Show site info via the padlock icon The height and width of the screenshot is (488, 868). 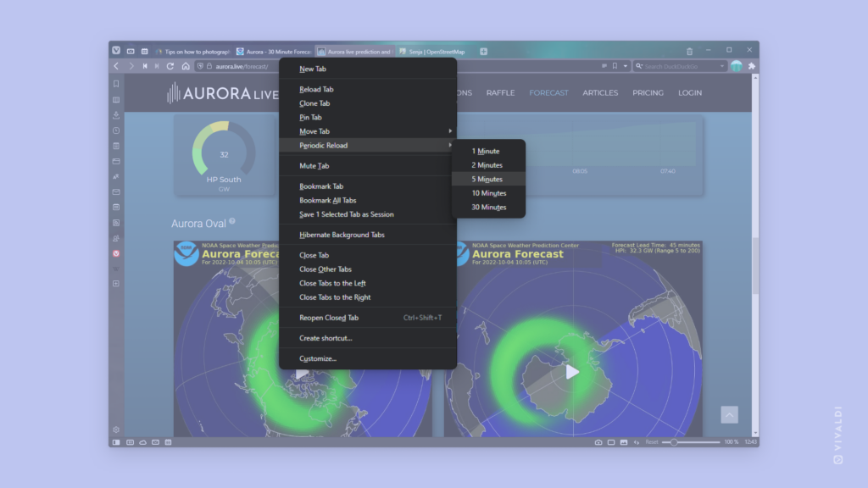tap(209, 66)
